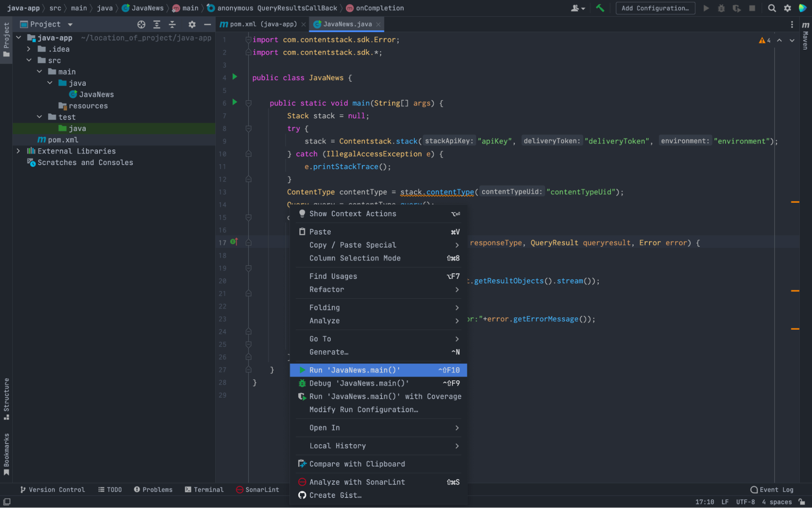
Task: Click the warnings indicator showing 4
Action: 764,40
